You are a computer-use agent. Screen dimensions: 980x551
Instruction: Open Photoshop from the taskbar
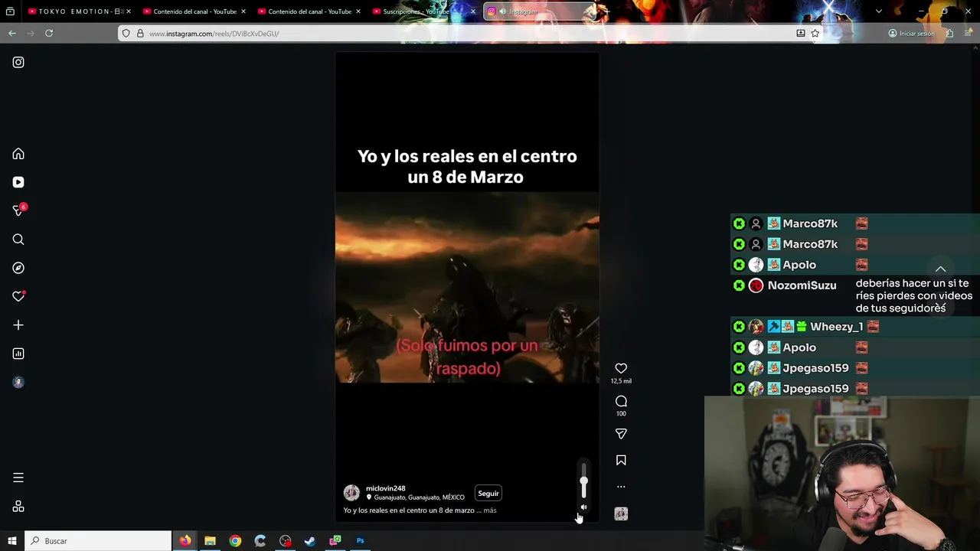pyautogui.click(x=360, y=541)
